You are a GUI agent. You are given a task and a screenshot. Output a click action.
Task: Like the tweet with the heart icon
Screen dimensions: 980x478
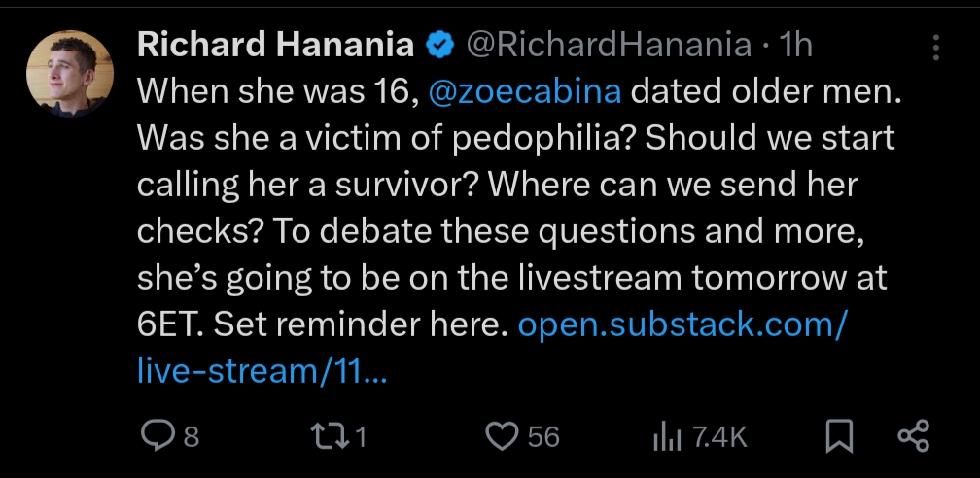(501, 436)
